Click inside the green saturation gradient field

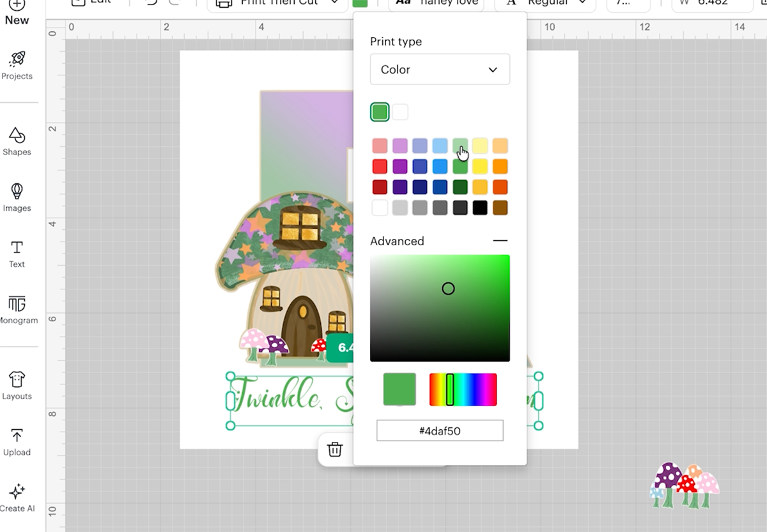click(440, 308)
